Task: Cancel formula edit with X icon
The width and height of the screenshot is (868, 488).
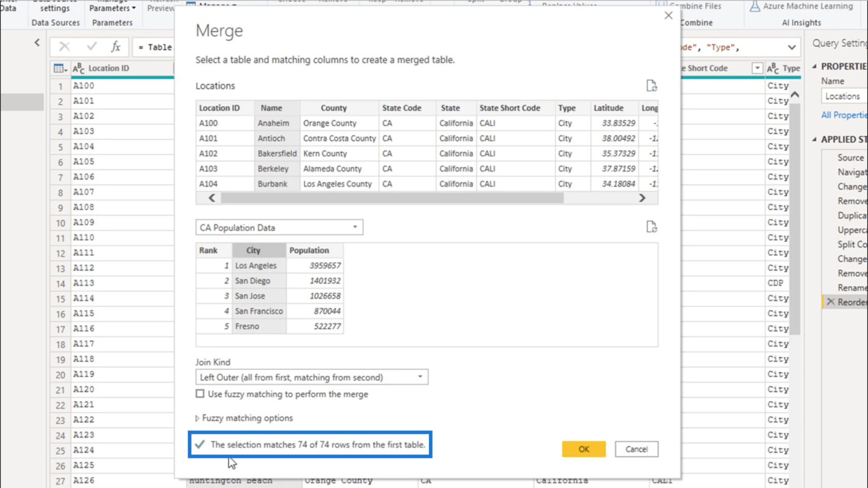Action: [x=65, y=47]
